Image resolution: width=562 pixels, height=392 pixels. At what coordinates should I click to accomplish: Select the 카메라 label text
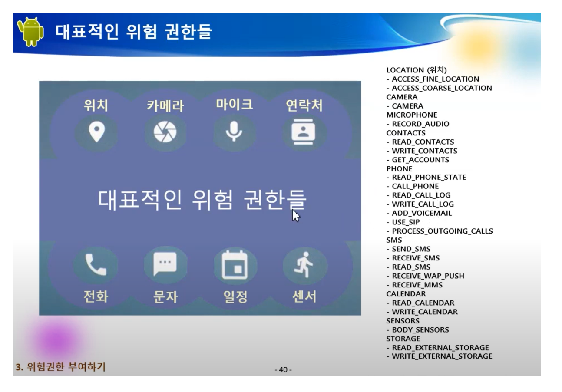tap(165, 106)
